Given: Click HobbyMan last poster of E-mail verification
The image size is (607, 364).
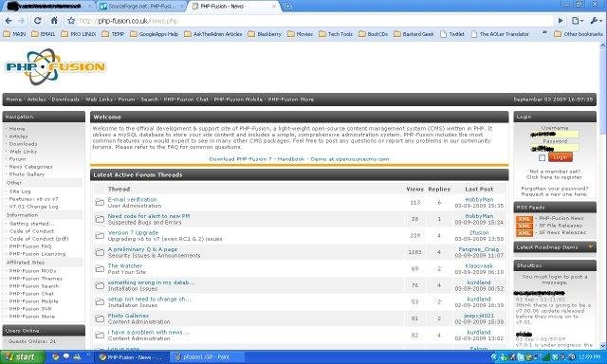Looking at the screenshot, I should 479,200.
